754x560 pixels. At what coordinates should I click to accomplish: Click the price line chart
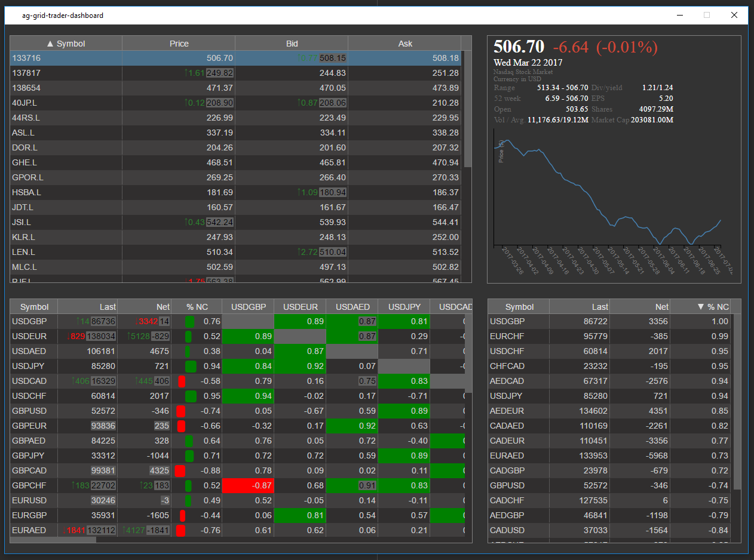click(x=608, y=192)
